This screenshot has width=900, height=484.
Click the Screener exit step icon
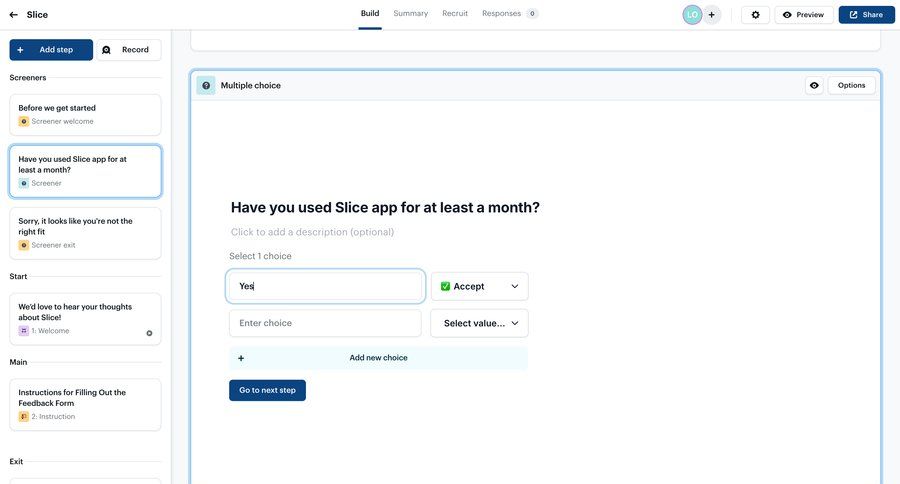[24, 245]
